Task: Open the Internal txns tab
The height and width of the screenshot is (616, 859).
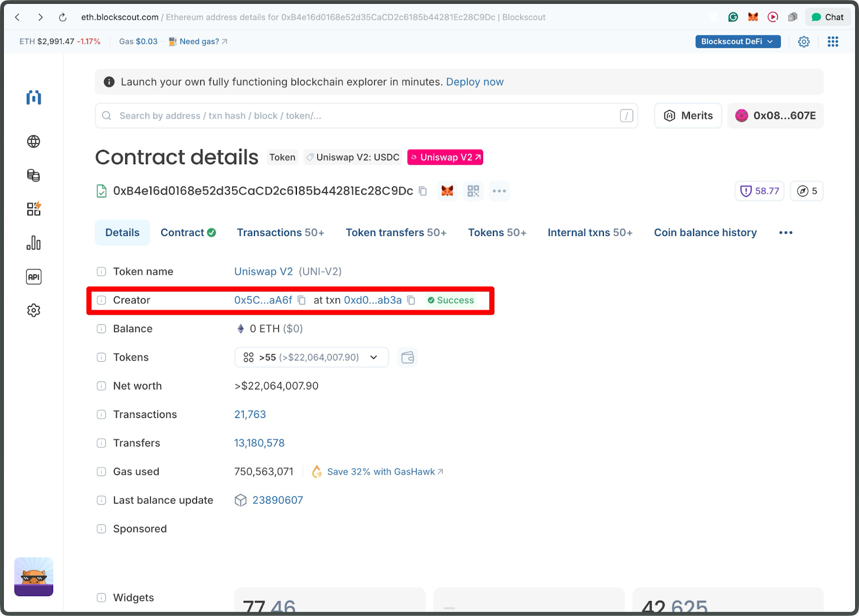Action: click(589, 232)
